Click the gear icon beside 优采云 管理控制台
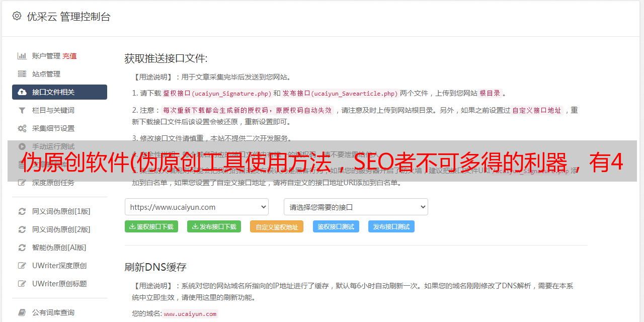 (x=17, y=16)
